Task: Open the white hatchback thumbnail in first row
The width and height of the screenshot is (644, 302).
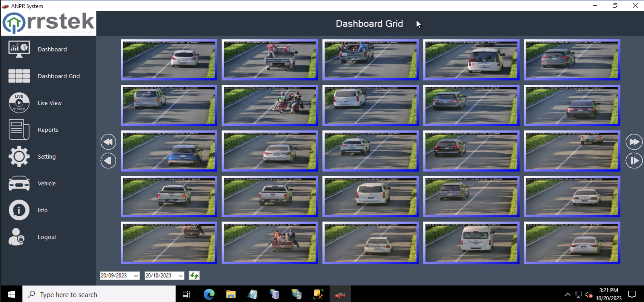Action: tap(169, 60)
